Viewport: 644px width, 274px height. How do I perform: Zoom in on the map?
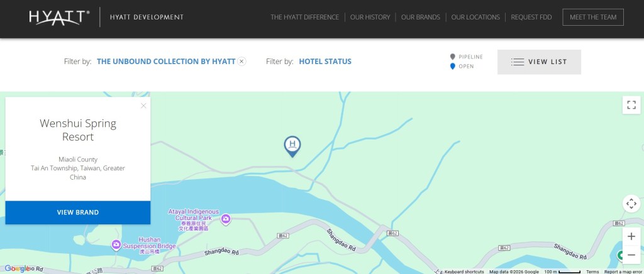631,236
